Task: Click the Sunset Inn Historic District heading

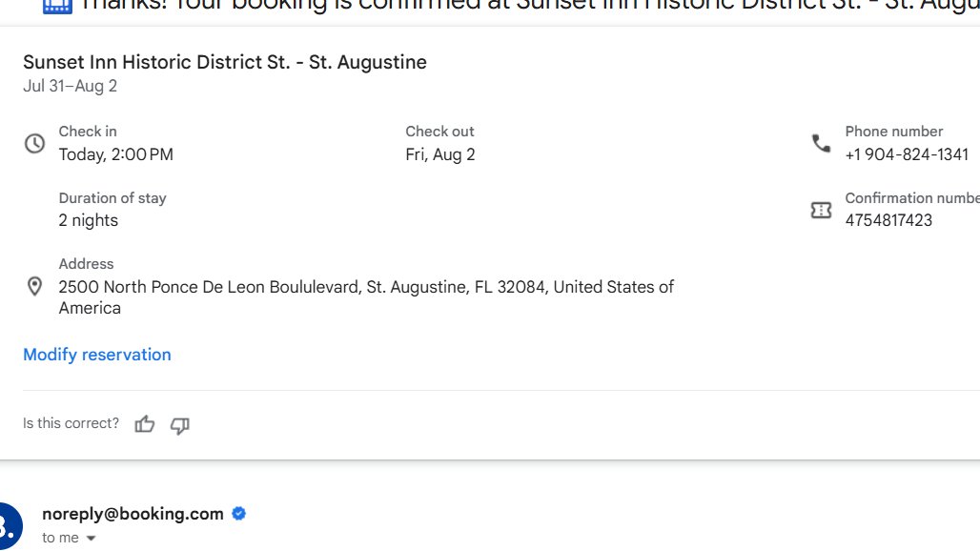Action: [x=225, y=62]
